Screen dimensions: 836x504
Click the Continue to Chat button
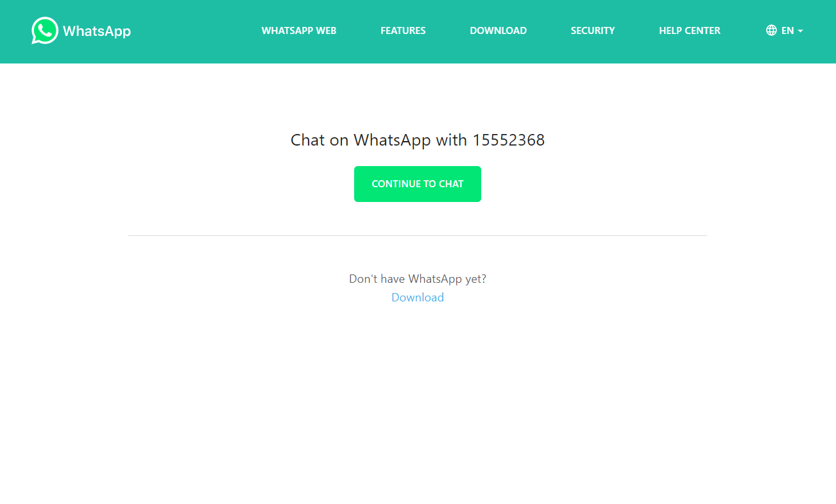coord(418,184)
